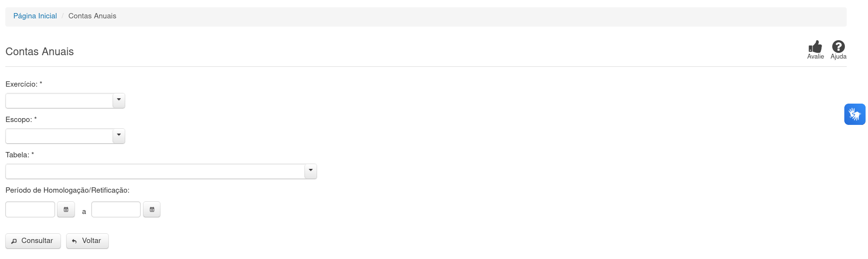Click the Ajuda label text
Screen dimensions: 868x259
(x=839, y=57)
